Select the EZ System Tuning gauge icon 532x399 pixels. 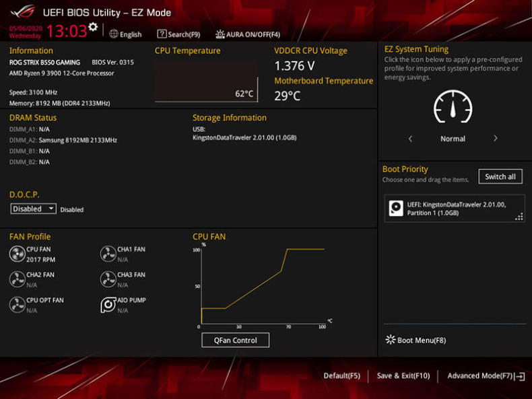click(453, 107)
